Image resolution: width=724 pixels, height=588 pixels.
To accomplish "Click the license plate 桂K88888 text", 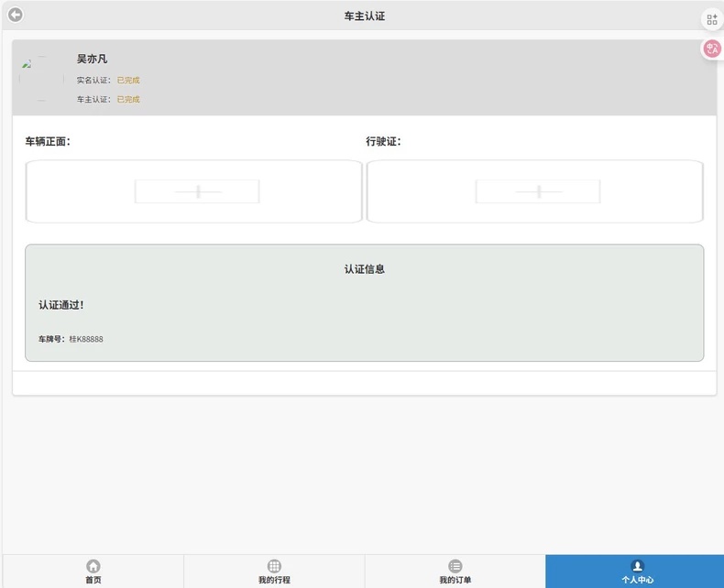I will pyautogui.click(x=86, y=339).
